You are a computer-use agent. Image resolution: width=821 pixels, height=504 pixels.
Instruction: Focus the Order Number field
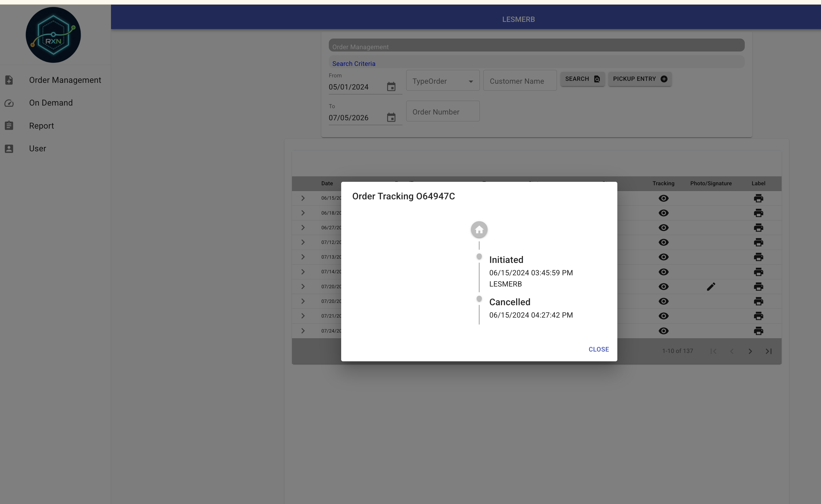click(x=443, y=111)
